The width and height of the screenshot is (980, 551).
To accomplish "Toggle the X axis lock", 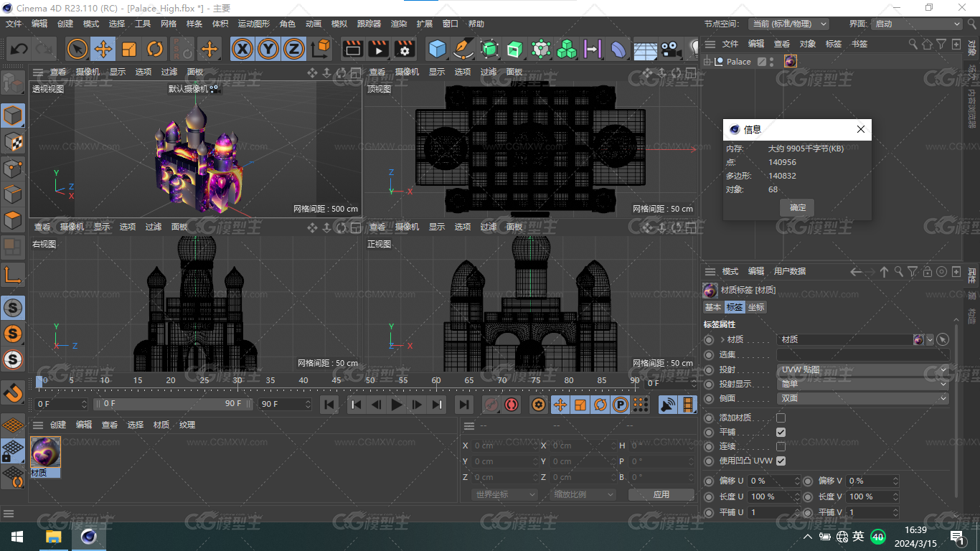I will [x=243, y=49].
